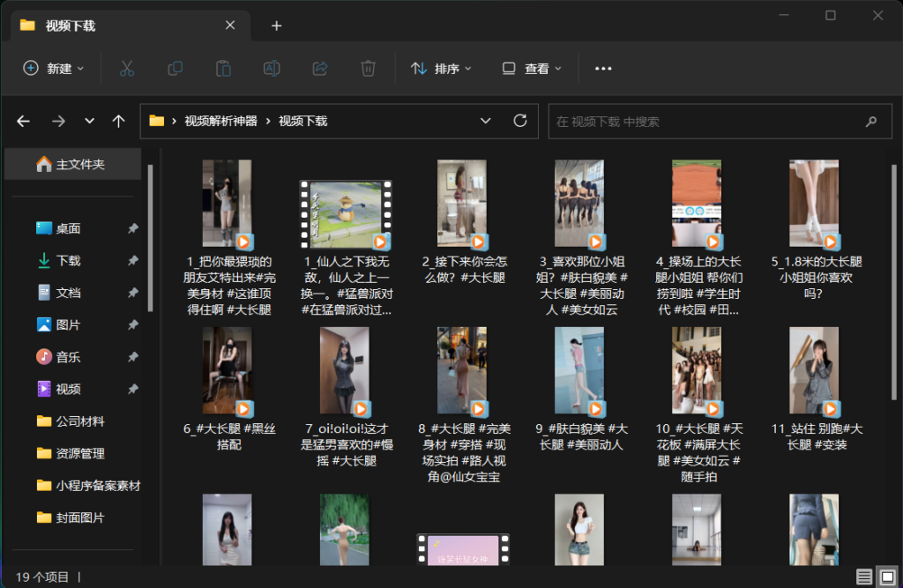Click the up navigation arrow button

[118, 121]
